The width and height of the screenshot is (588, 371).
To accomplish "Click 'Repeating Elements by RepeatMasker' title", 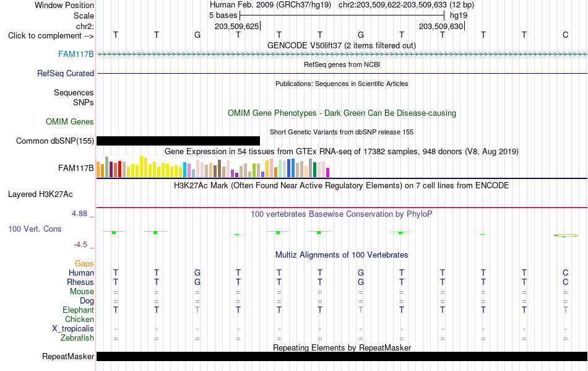I will [x=342, y=347].
